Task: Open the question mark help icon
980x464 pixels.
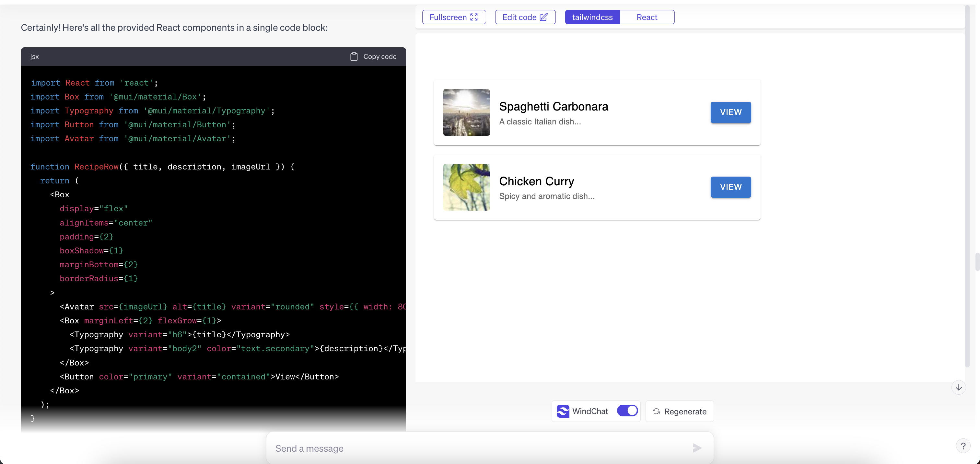Action: pos(963,446)
